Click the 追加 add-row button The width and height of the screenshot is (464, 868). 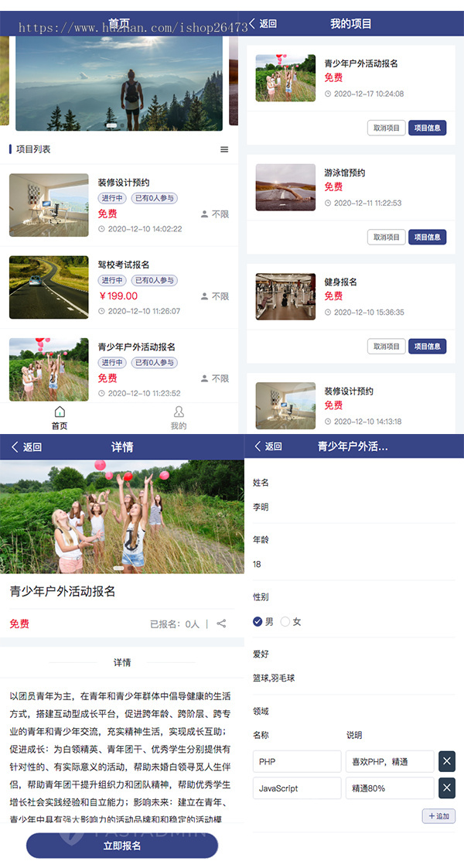pos(438,816)
